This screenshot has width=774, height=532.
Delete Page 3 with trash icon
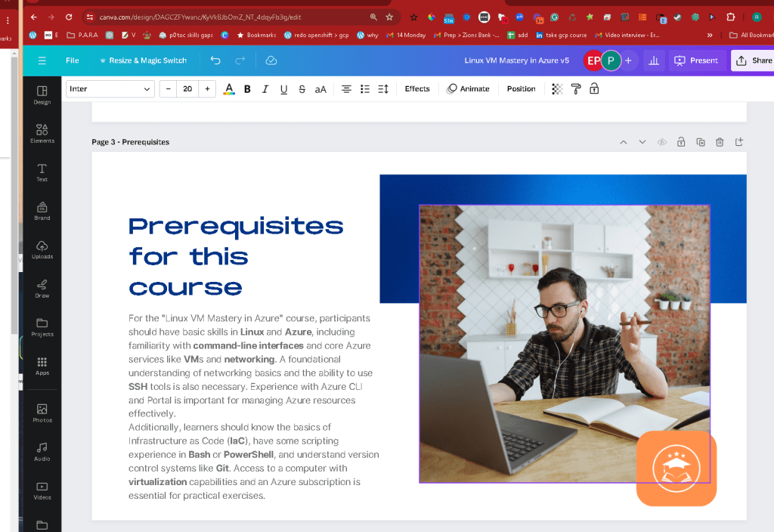(x=720, y=142)
